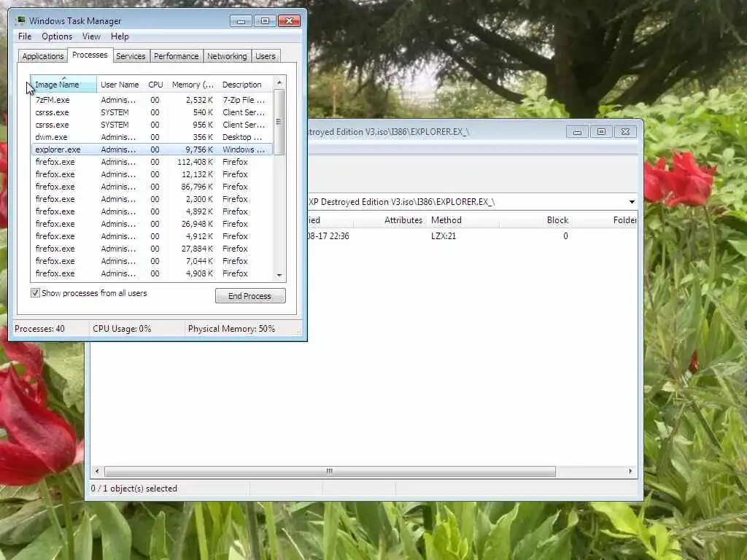The width and height of the screenshot is (747, 560).
Task: Maximize the 7-Zip window
Action: [601, 132]
